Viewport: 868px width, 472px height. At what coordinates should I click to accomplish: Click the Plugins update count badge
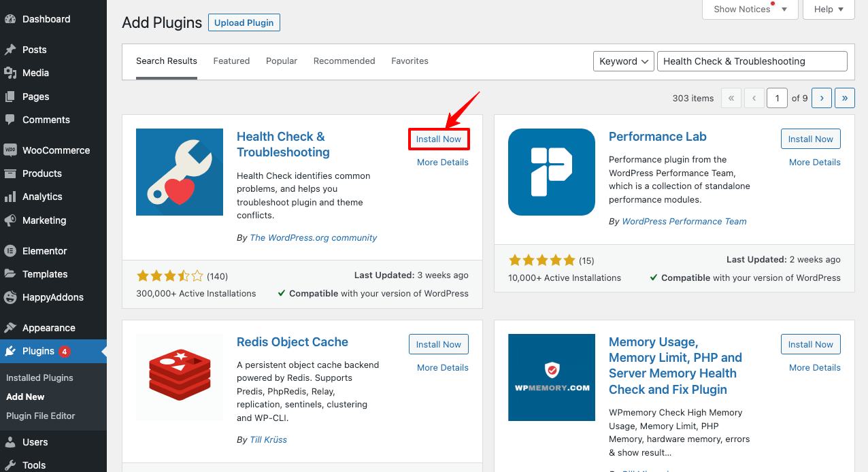click(x=64, y=352)
